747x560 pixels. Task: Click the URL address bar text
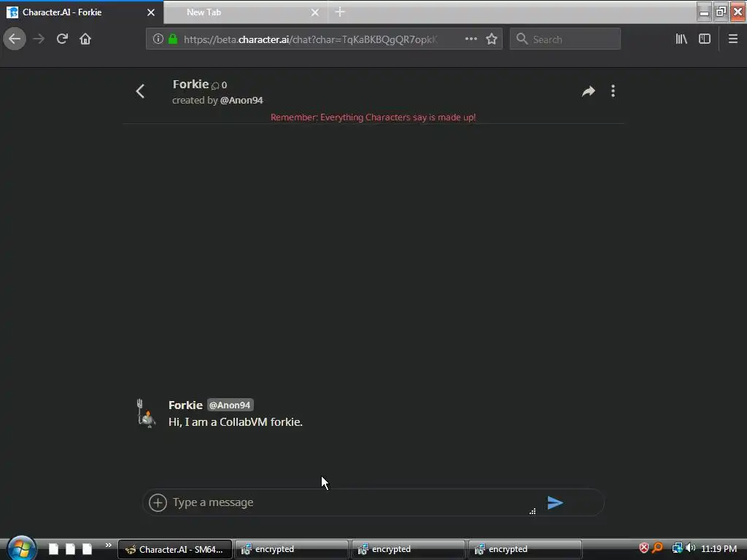pos(310,39)
